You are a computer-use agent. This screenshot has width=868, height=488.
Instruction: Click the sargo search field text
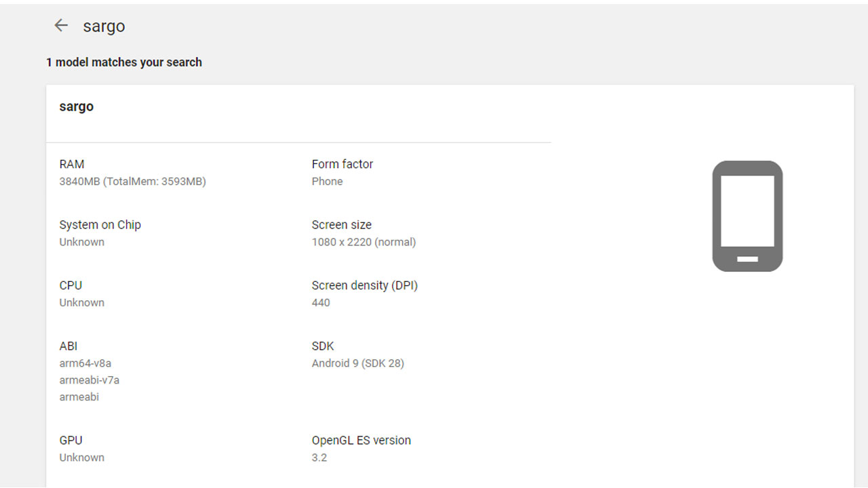click(x=104, y=26)
